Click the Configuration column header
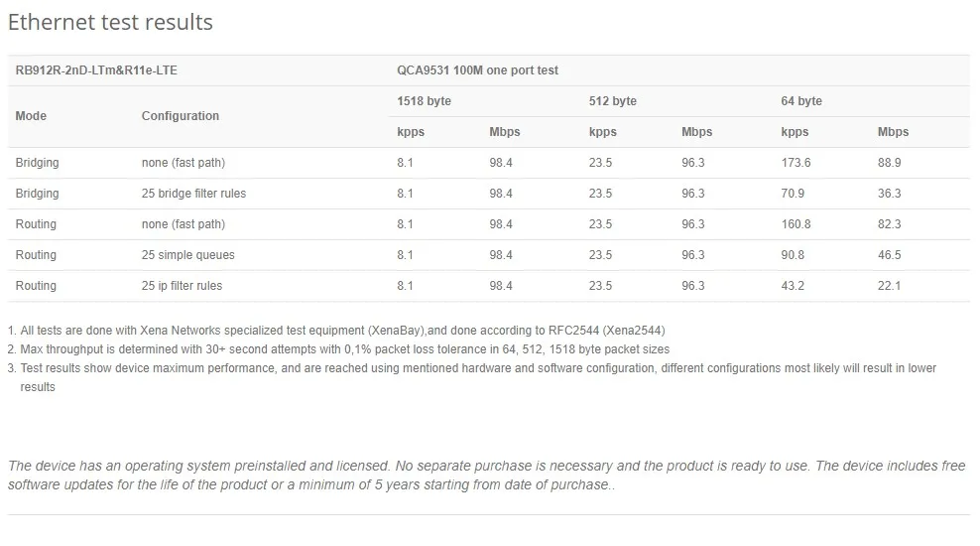The width and height of the screenshot is (980, 546). tap(180, 116)
